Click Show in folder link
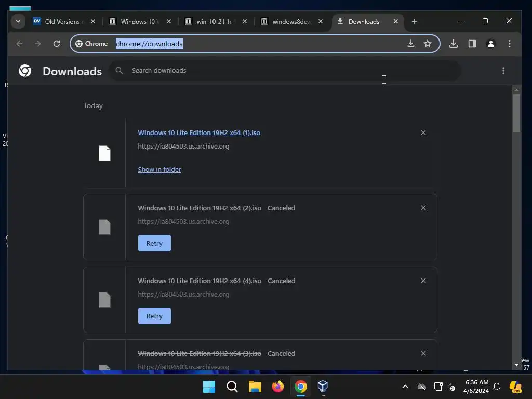This screenshot has height=399, width=532. pos(159,170)
